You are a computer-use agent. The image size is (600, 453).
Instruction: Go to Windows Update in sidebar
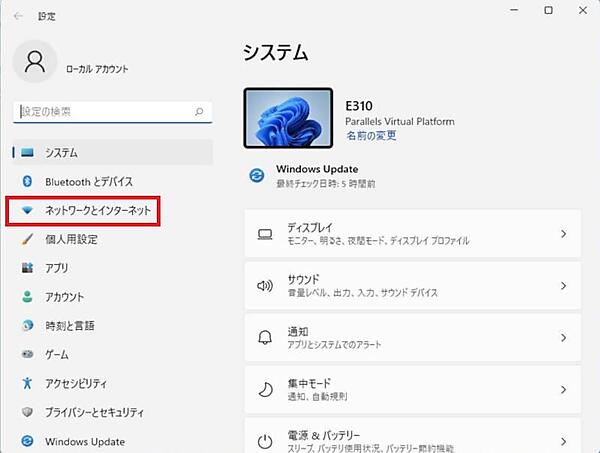112,441
